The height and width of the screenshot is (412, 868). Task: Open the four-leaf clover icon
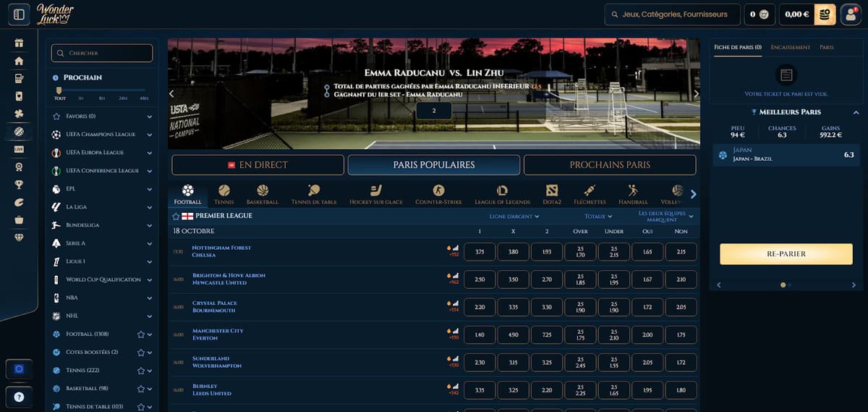tap(19, 114)
